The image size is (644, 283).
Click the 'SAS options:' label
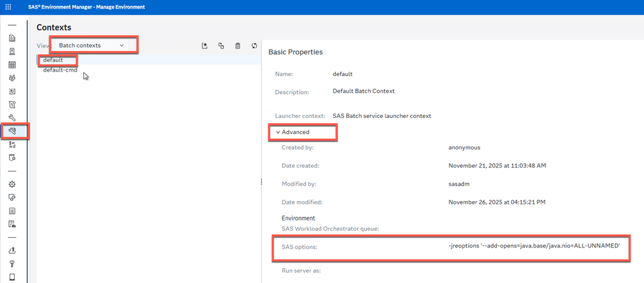(x=300, y=247)
